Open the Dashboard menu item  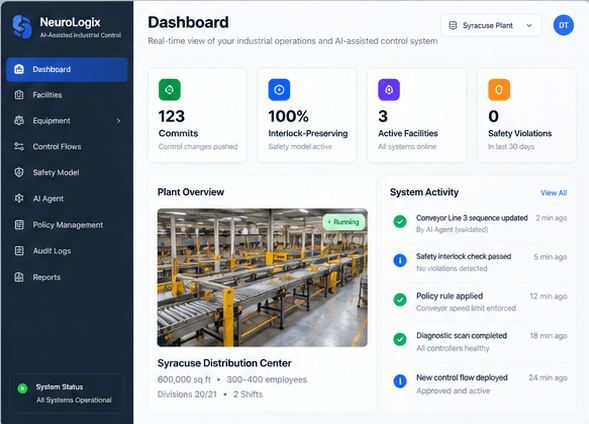pyautogui.click(x=67, y=69)
